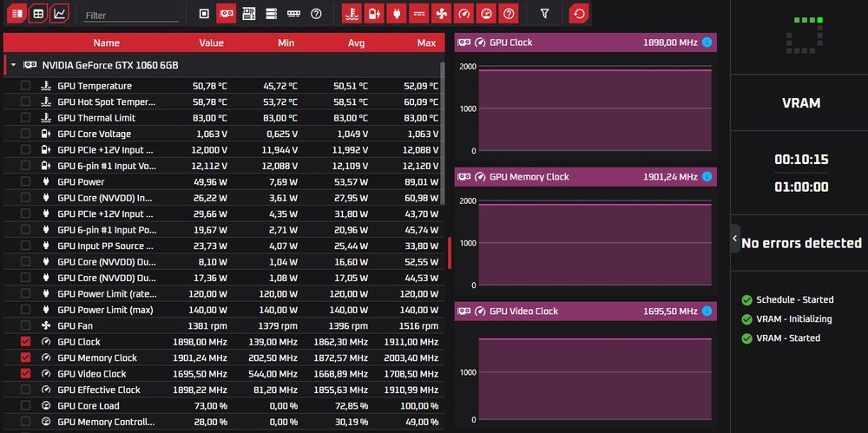
Task: Click the total duration 01:00:00
Action: click(801, 187)
